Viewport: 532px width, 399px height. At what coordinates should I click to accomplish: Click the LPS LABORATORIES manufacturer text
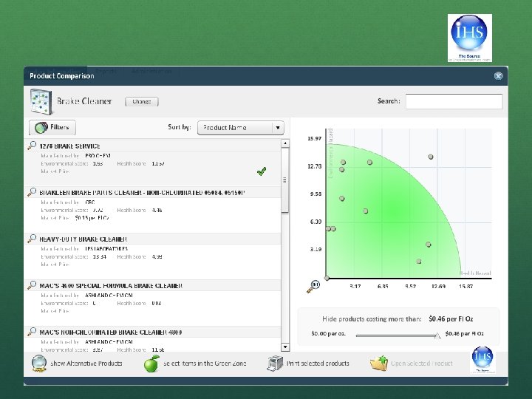[106, 249]
